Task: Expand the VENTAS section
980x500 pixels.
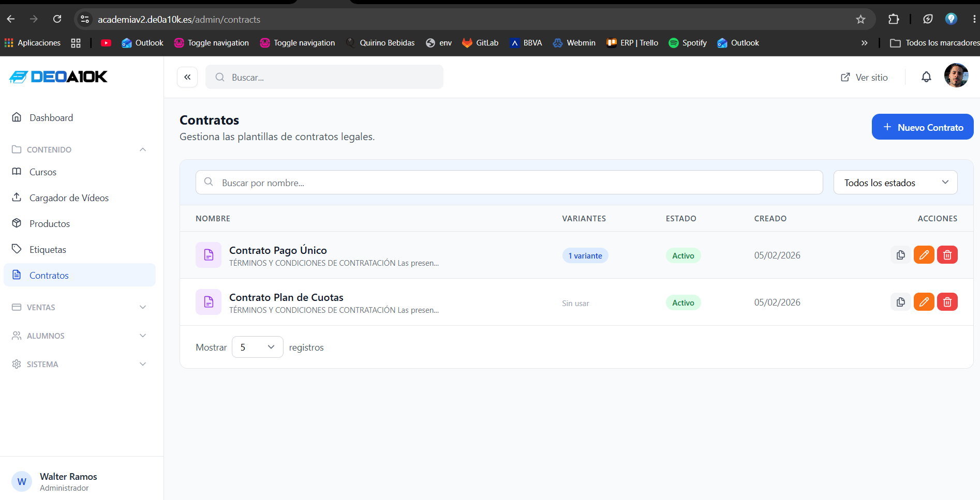Action: coord(79,307)
